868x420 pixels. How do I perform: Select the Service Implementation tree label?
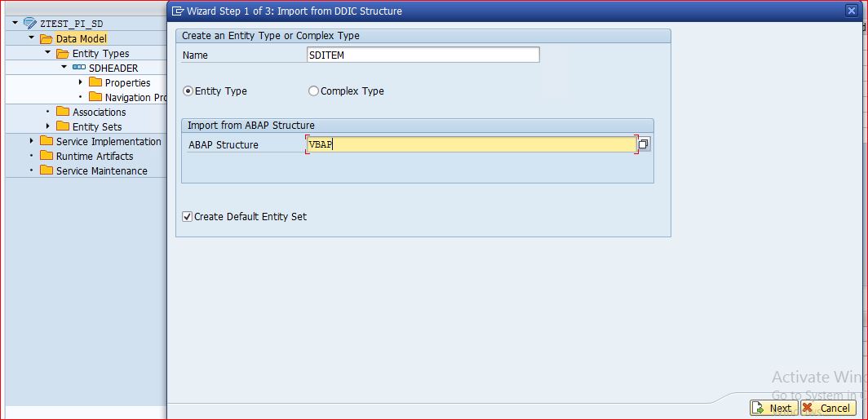[108, 142]
